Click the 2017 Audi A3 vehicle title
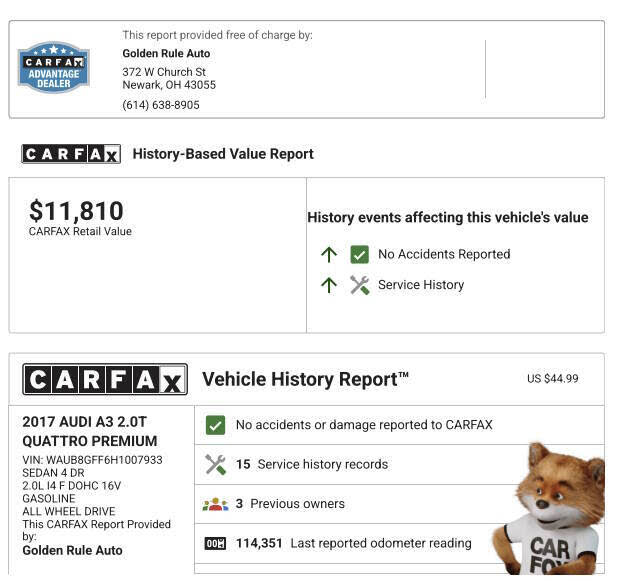 click(90, 431)
